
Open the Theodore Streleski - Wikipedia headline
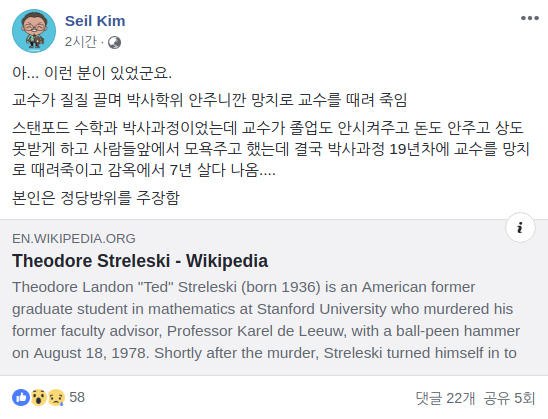tap(140, 261)
